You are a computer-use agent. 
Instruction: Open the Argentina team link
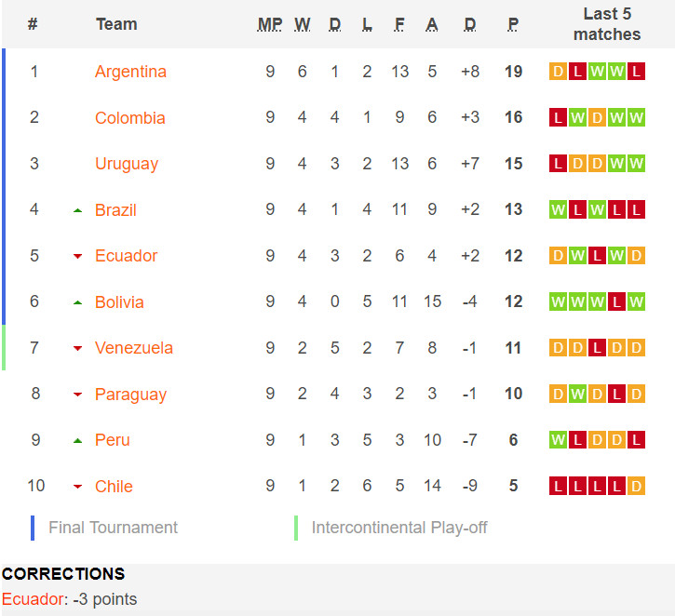click(x=130, y=72)
